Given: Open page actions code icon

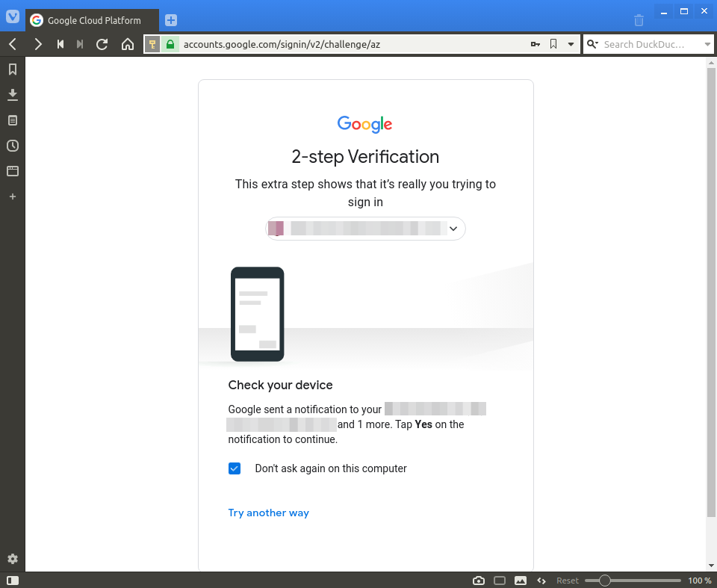Looking at the screenshot, I should click(x=541, y=581).
